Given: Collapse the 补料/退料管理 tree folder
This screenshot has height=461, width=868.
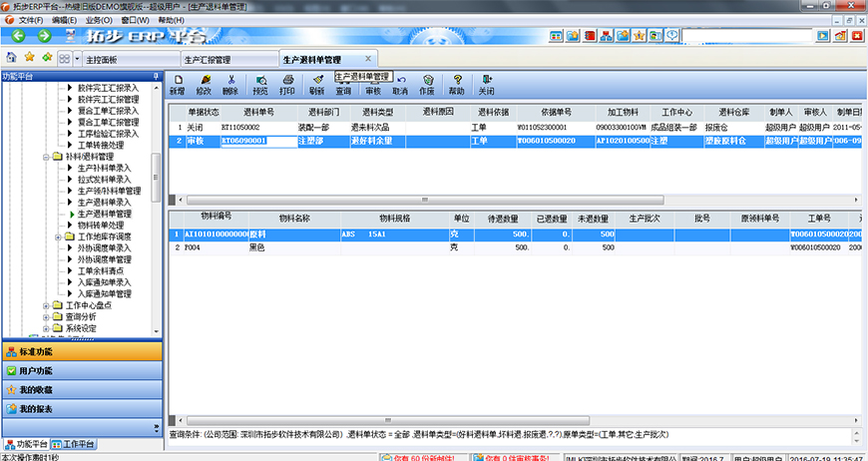Looking at the screenshot, I should point(46,158).
